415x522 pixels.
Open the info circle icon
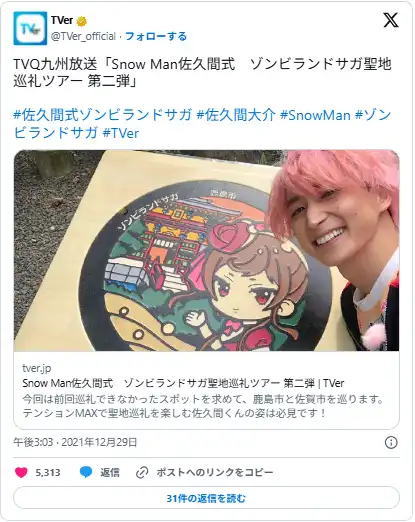click(x=391, y=443)
